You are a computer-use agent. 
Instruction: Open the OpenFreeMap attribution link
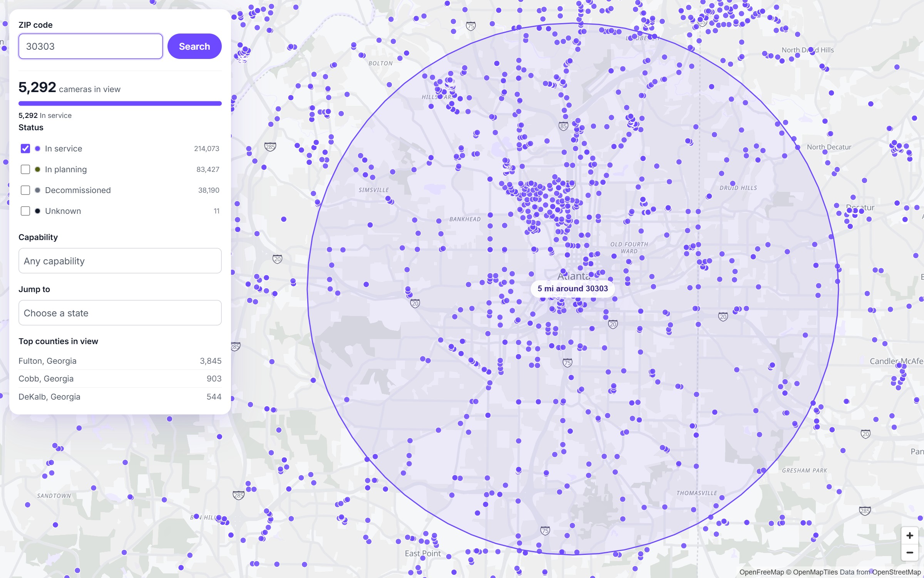pos(762,572)
